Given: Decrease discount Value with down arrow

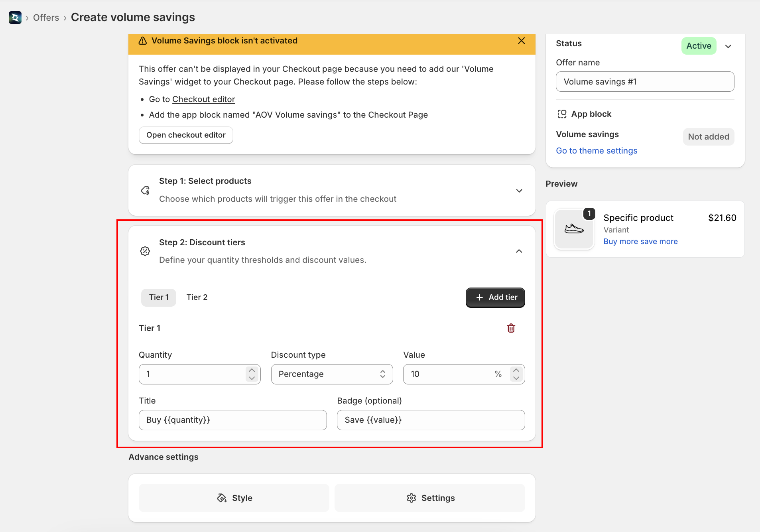Looking at the screenshot, I should (x=516, y=378).
